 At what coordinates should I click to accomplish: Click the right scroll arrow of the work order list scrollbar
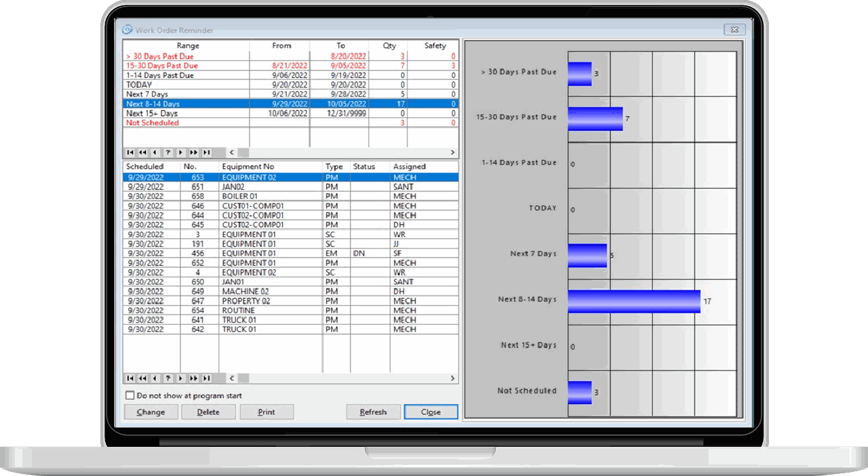(x=452, y=379)
